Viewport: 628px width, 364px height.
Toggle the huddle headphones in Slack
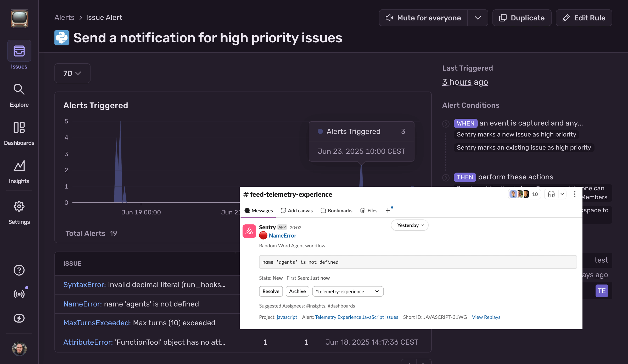click(x=551, y=194)
